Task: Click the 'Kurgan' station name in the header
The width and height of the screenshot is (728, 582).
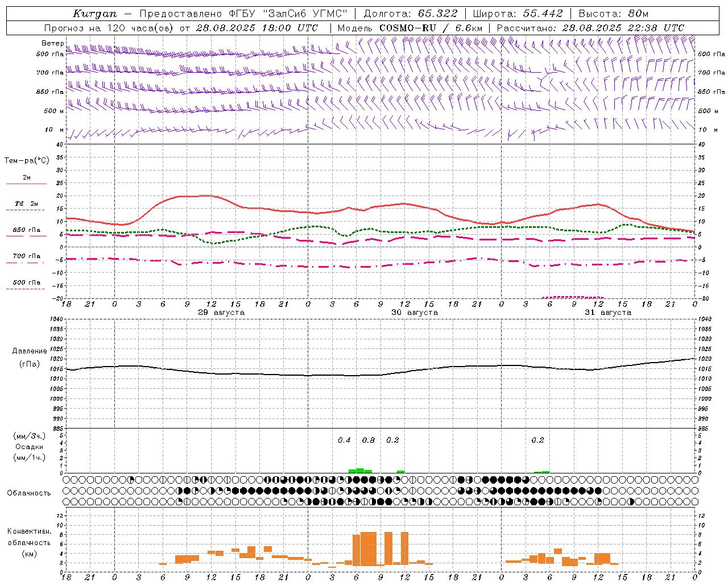Action: [94, 14]
